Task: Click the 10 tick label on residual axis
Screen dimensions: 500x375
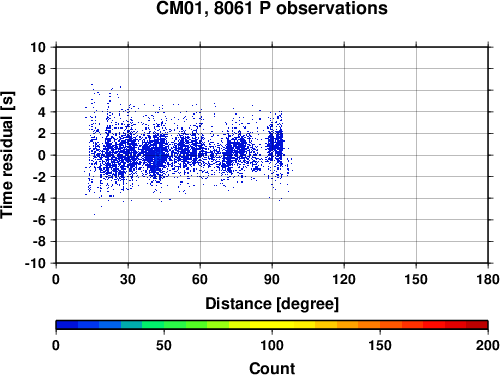Action: (38, 47)
